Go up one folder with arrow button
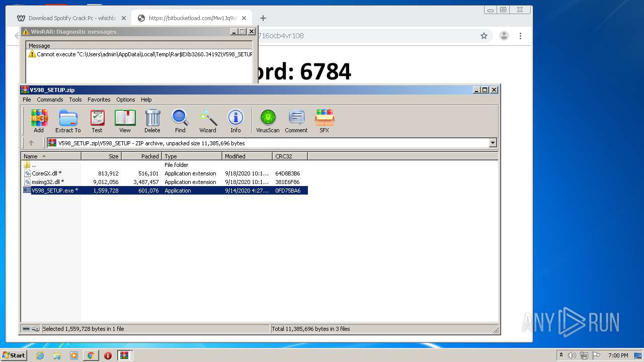The image size is (644, 362). point(31,143)
